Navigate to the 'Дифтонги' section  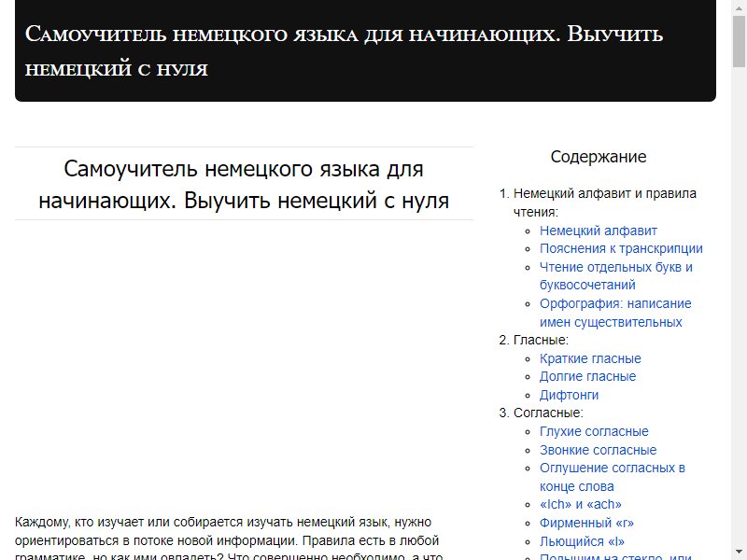point(569,395)
